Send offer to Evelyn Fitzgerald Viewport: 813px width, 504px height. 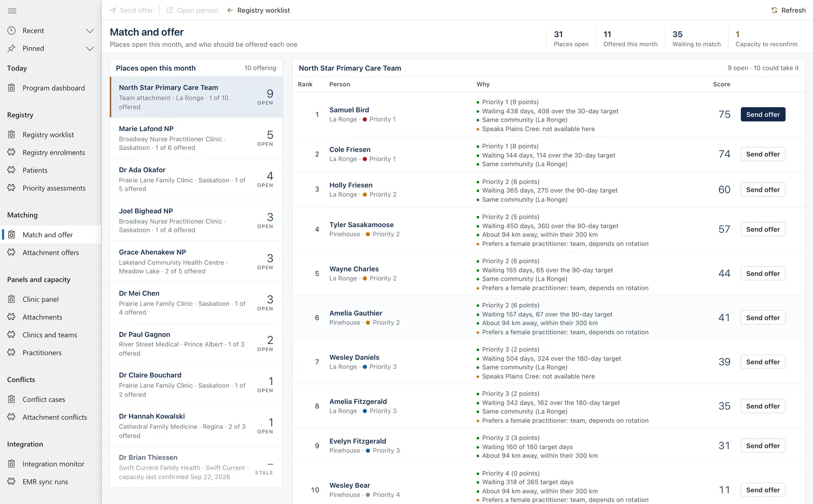click(x=763, y=446)
